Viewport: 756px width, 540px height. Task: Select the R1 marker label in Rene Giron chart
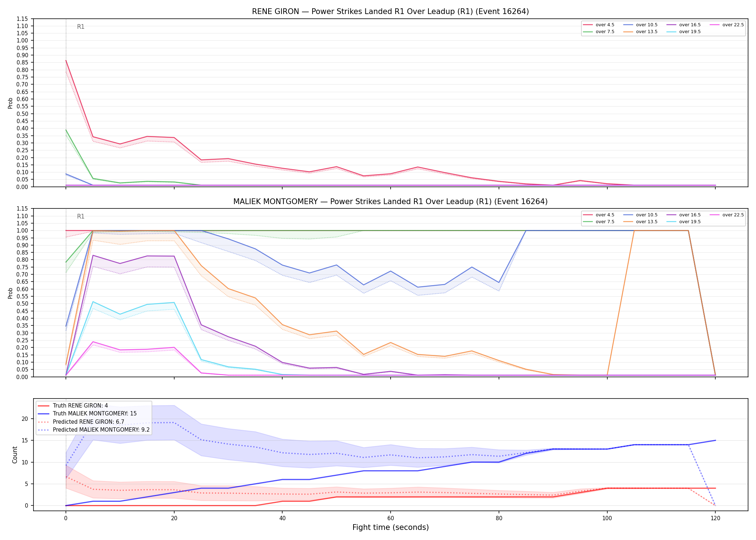tap(81, 27)
